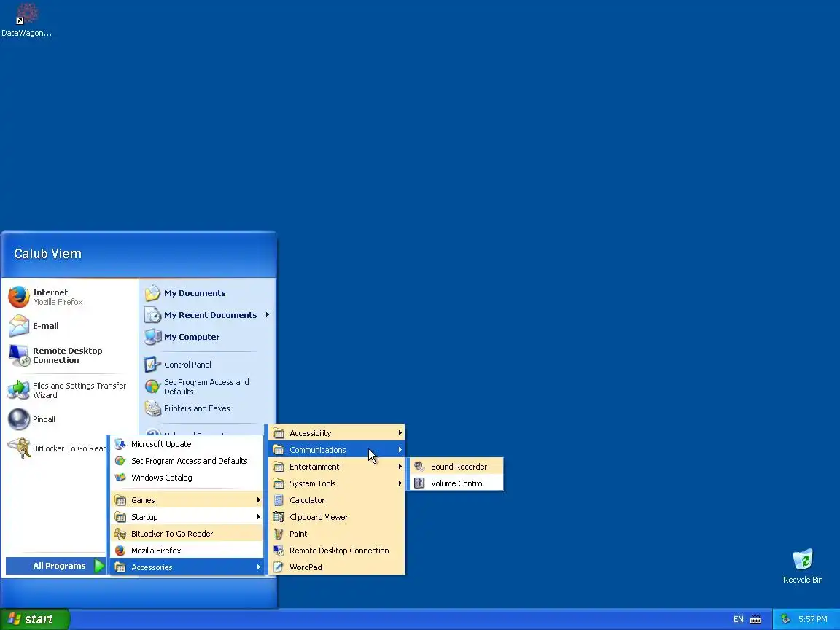Click the Calub Viem user name
This screenshot has width=840, height=630.
(x=47, y=254)
